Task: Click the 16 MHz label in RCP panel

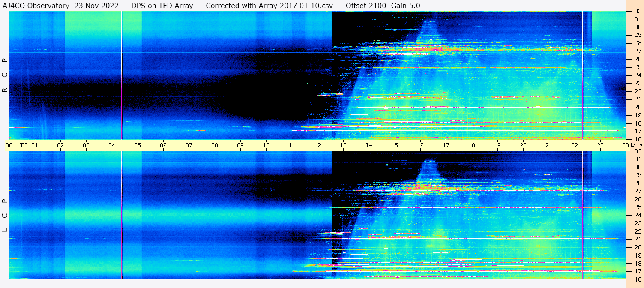Action: click(637, 139)
